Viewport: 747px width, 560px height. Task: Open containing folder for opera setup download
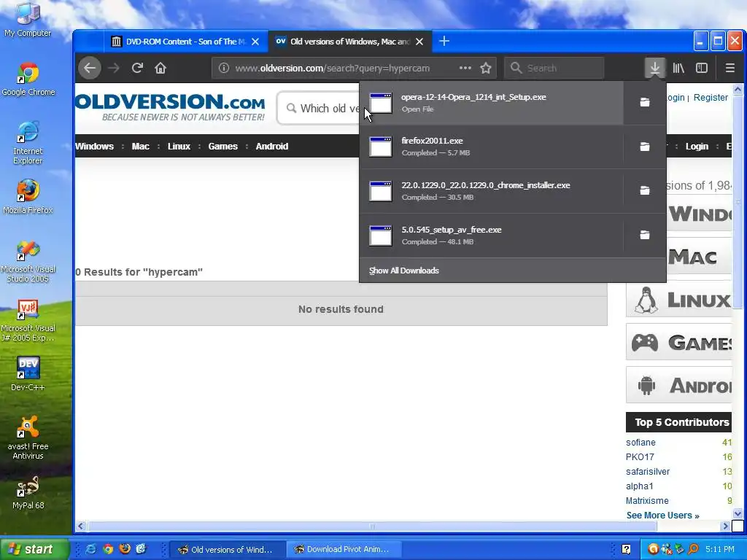pyautogui.click(x=645, y=102)
